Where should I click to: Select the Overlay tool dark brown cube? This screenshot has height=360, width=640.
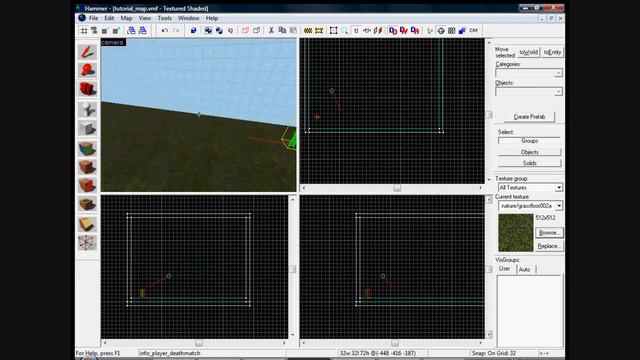coord(87,204)
